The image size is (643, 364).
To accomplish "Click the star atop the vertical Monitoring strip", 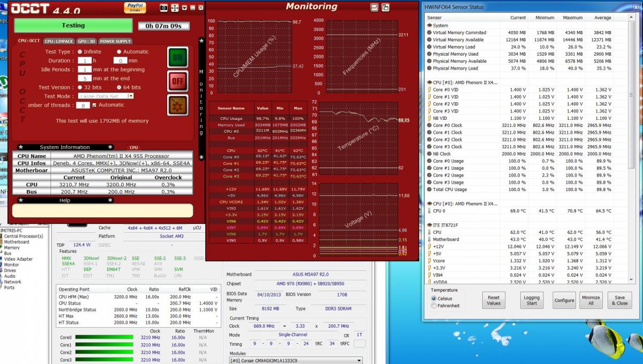I will (x=201, y=41).
